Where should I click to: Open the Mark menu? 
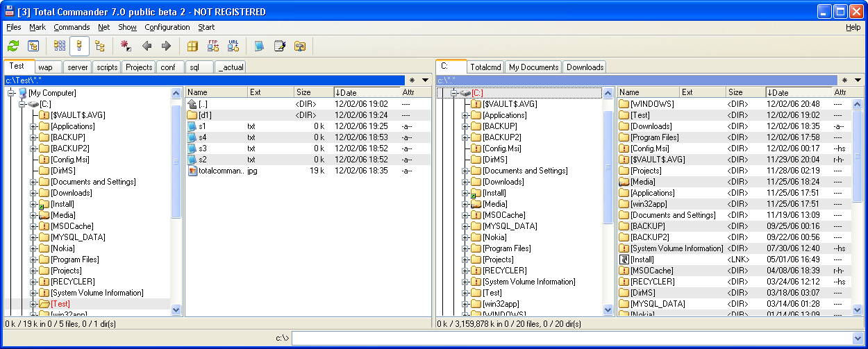(x=37, y=27)
